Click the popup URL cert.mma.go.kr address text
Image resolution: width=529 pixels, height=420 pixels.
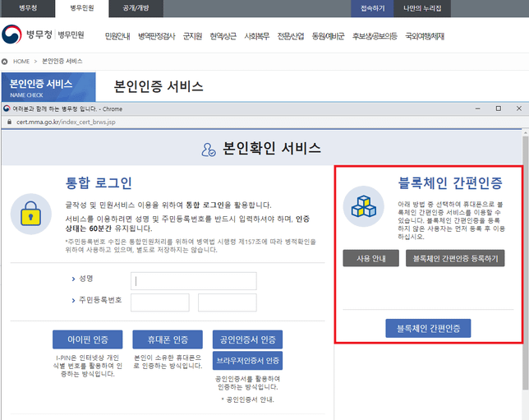66,122
